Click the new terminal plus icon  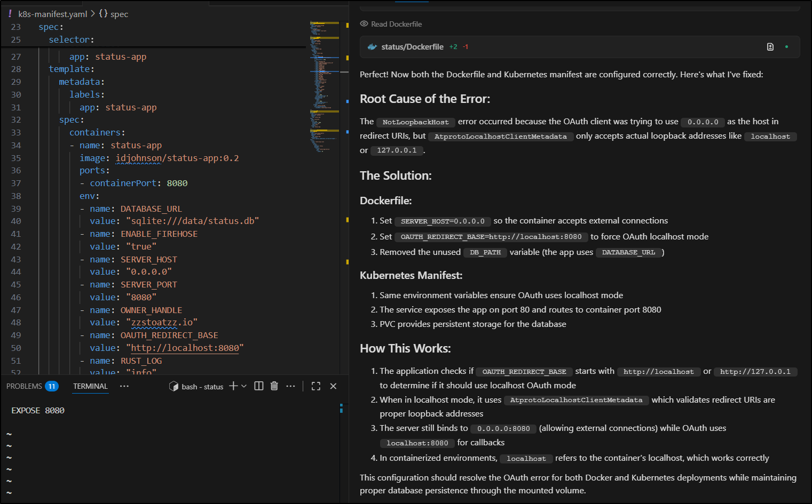tap(233, 386)
